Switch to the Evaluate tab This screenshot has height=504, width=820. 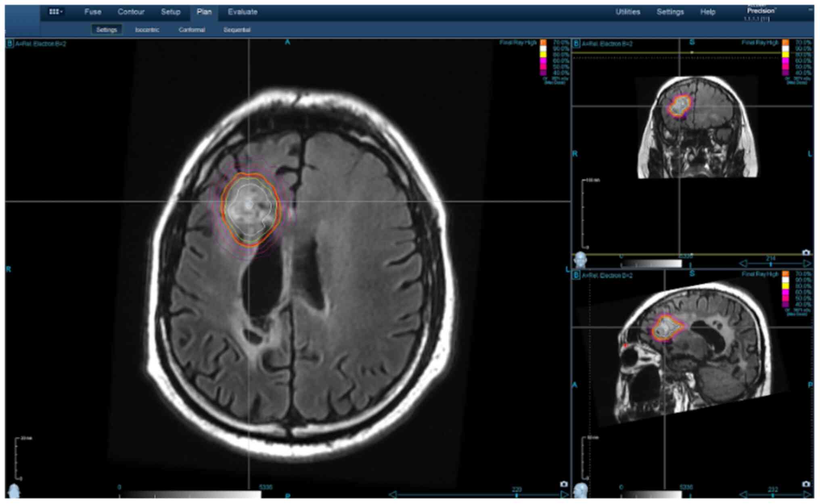[x=242, y=12]
